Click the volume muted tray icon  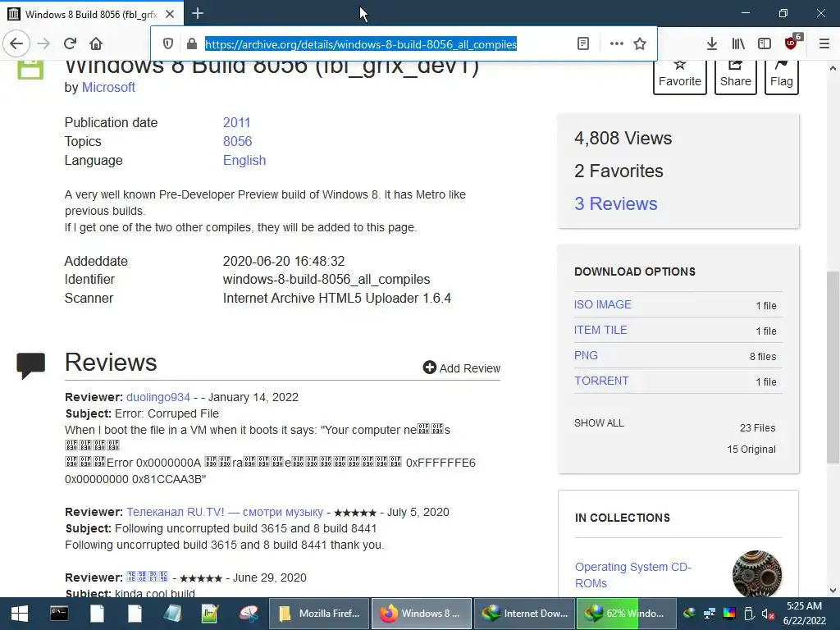click(768, 614)
